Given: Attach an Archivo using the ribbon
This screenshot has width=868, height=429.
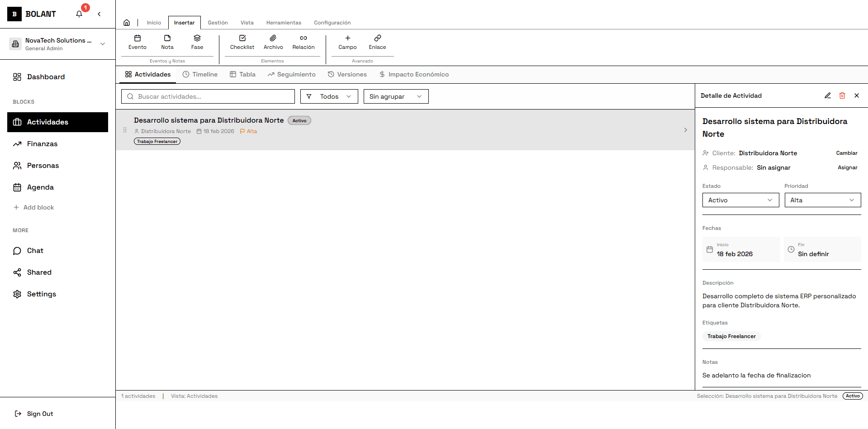Looking at the screenshot, I should coord(273,42).
